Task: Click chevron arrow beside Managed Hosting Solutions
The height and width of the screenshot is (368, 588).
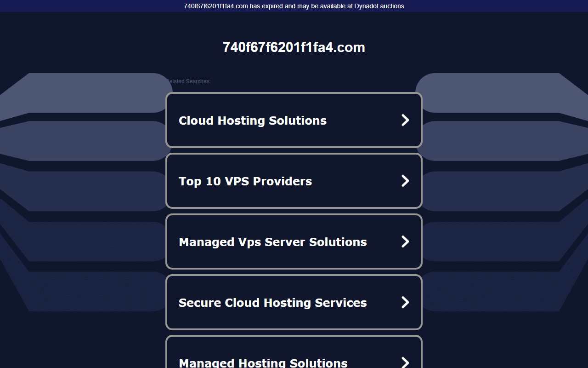Action: tap(405, 362)
